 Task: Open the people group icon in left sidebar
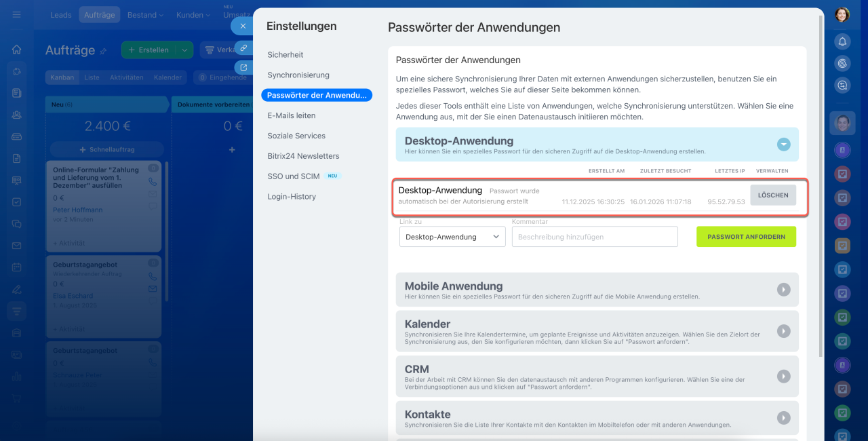click(17, 114)
